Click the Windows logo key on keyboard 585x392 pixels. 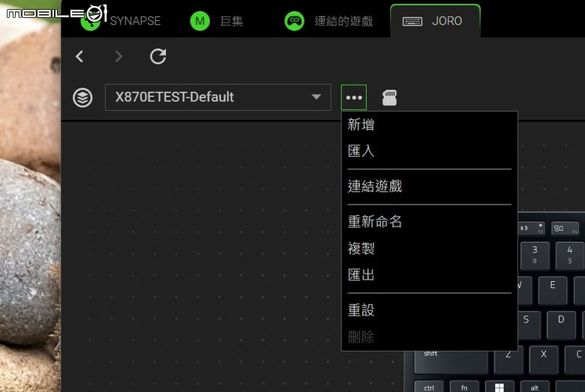(x=499, y=387)
